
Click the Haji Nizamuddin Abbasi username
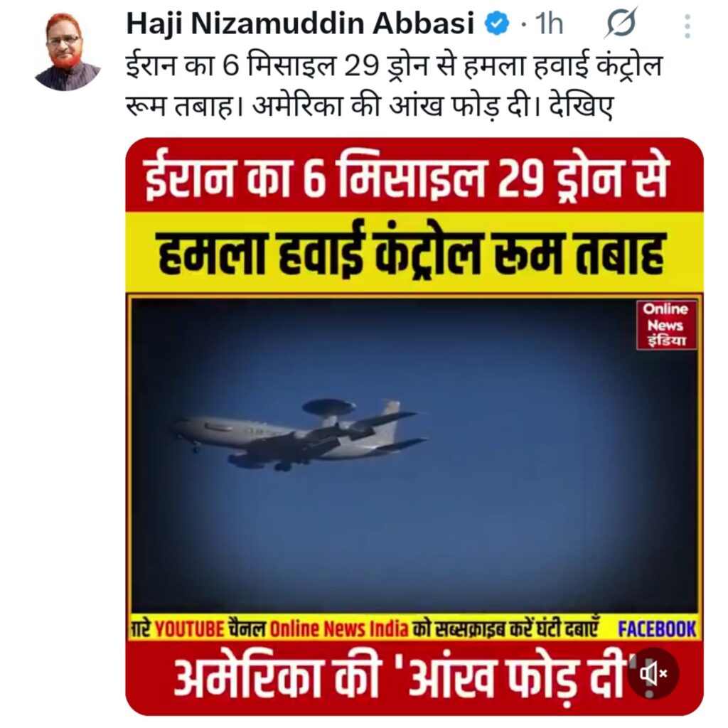point(300,23)
